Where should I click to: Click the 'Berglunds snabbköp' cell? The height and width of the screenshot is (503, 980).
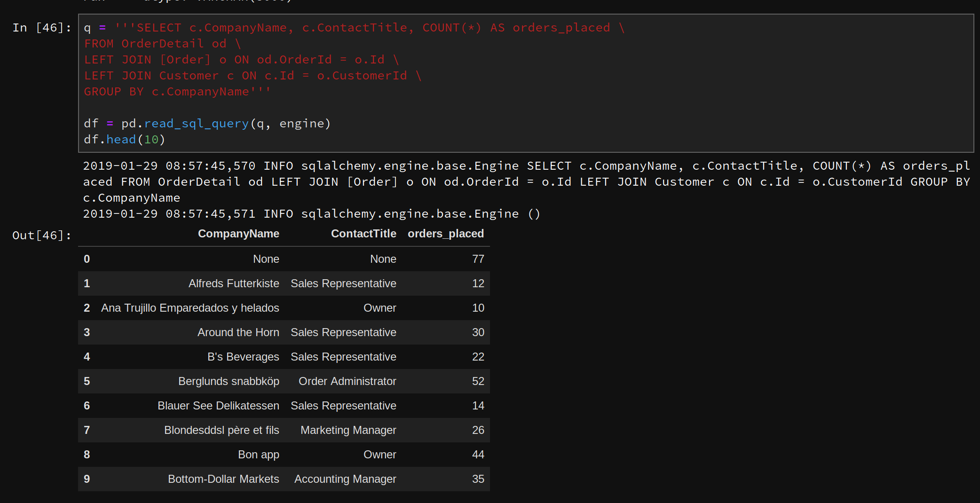coord(229,381)
